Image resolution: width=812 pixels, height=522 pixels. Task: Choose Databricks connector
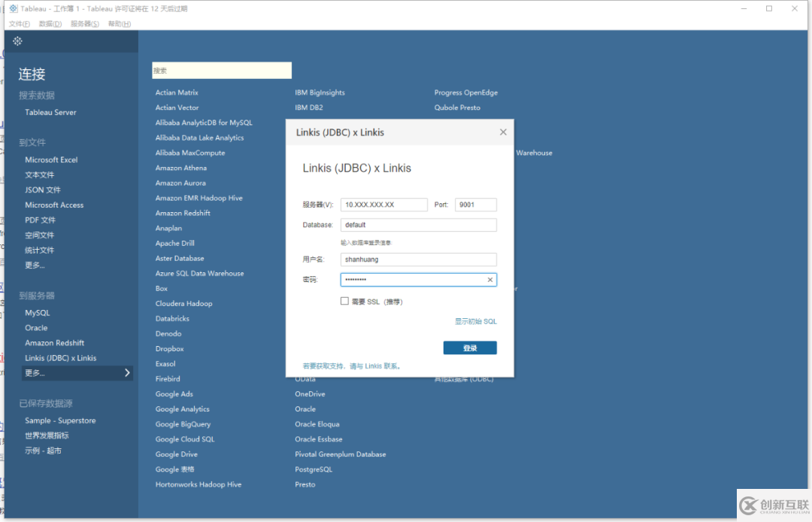click(x=172, y=318)
